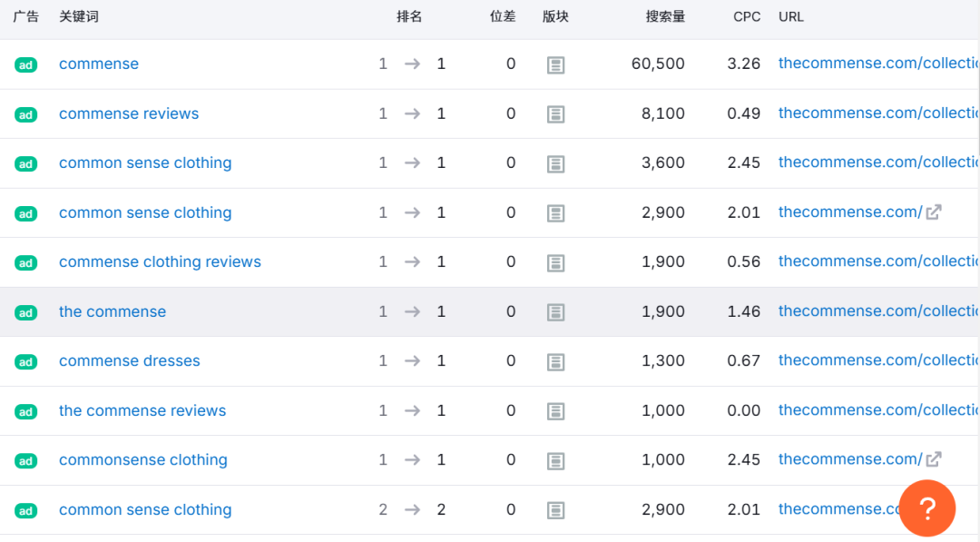The width and height of the screenshot is (980, 542).
Task: Select the keyword "the commense reviews"
Action: point(142,410)
